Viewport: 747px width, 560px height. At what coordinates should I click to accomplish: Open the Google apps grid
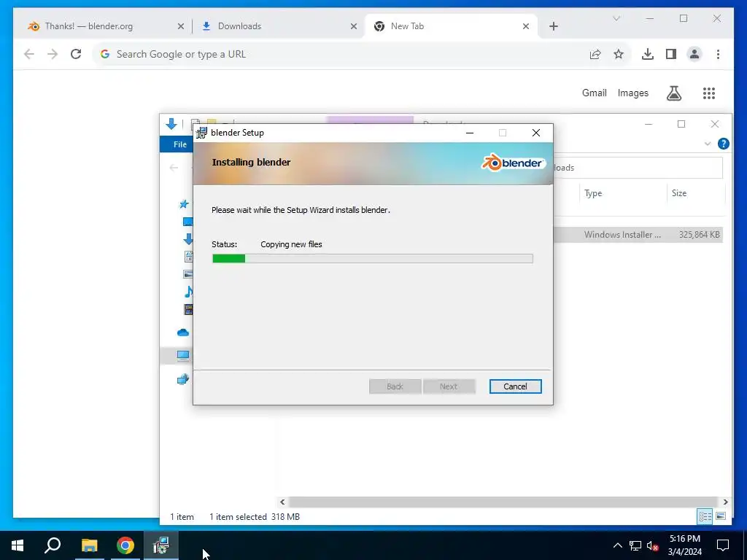(709, 93)
